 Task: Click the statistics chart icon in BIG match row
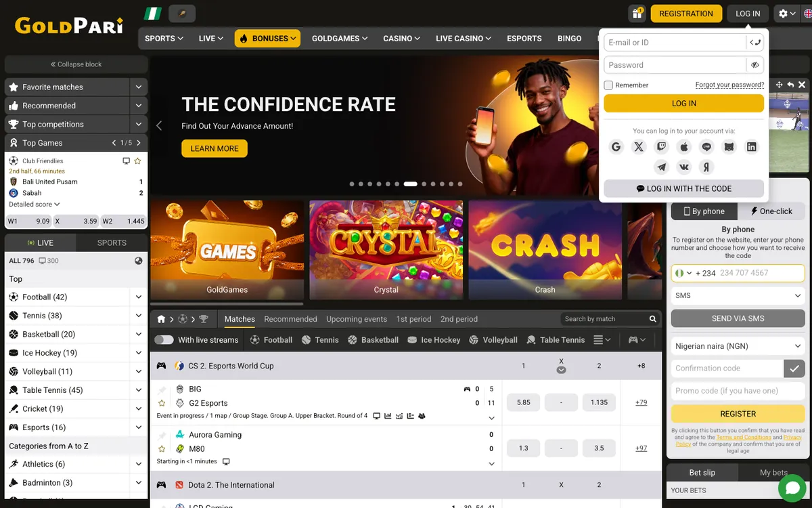pyautogui.click(x=388, y=416)
